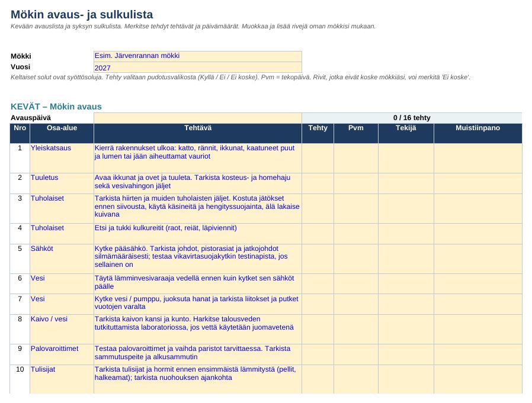
Task: Click the Pvm date cell for Yleiskatsaus row
Action: (x=356, y=158)
